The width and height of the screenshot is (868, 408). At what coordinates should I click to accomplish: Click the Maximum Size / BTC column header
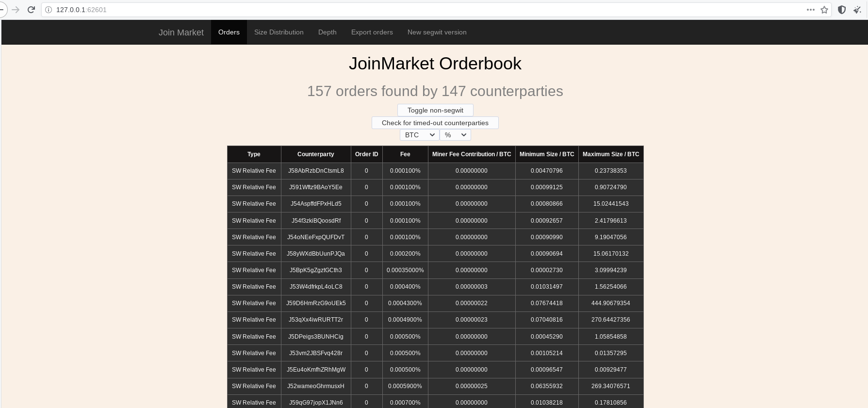(610, 154)
